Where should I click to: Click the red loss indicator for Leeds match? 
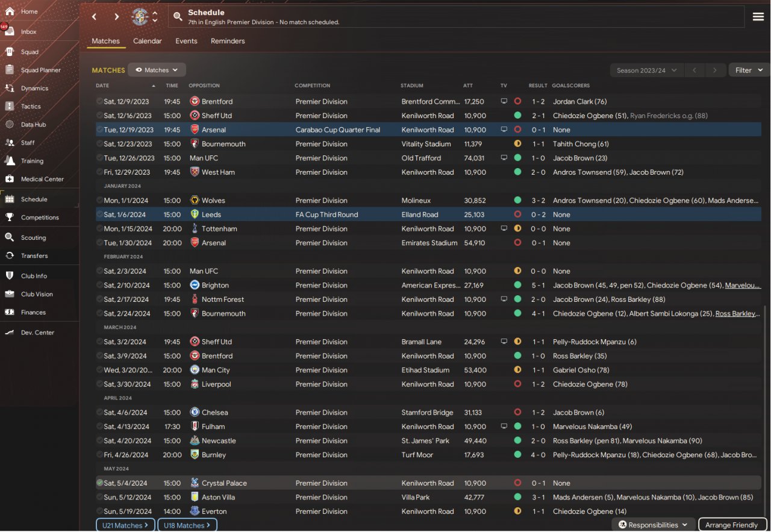coord(517,214)
